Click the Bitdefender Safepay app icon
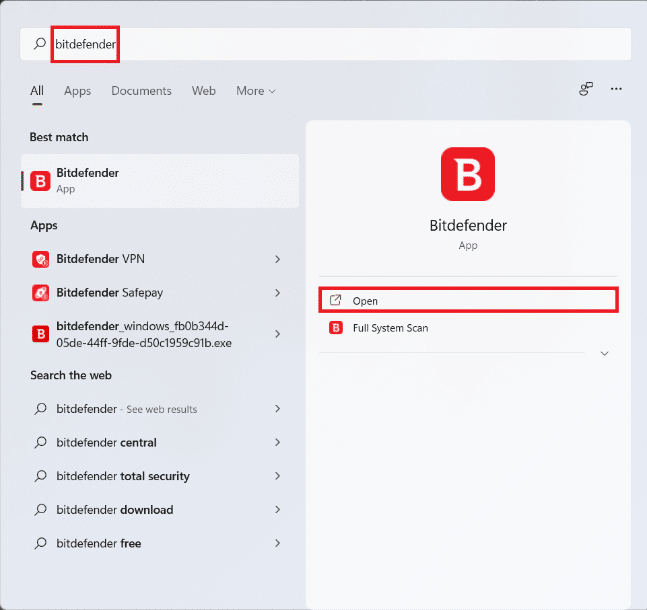647x610 pixels. 41,293
